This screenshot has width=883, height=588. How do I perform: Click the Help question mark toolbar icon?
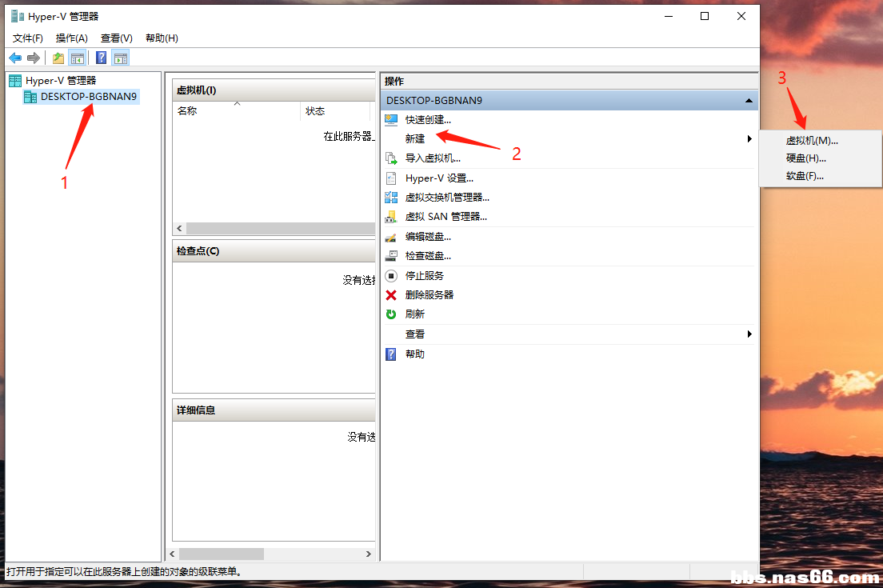tap(100, 57)
